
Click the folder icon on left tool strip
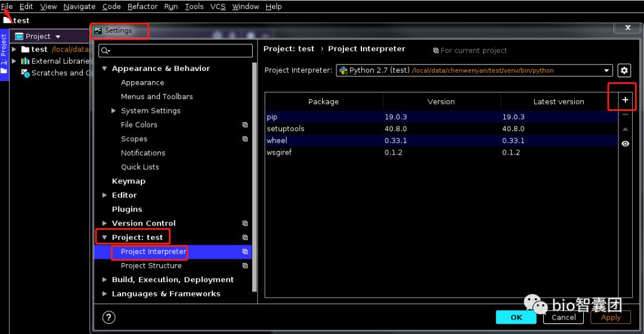(4, 70)
